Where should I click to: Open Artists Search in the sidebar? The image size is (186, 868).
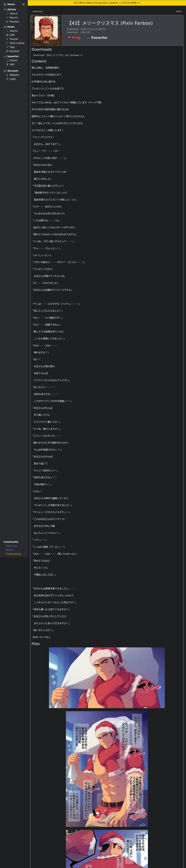click(x=13, y=13)
